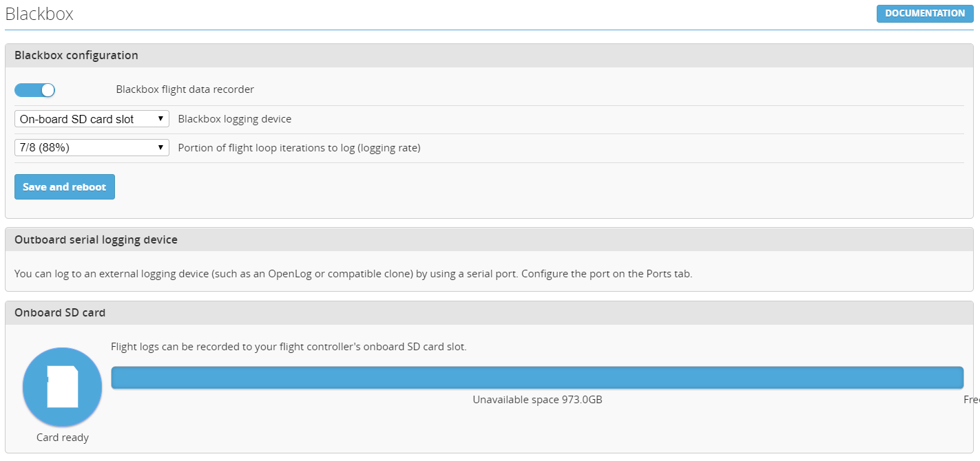Click the SD card icon

pos(62,387)
